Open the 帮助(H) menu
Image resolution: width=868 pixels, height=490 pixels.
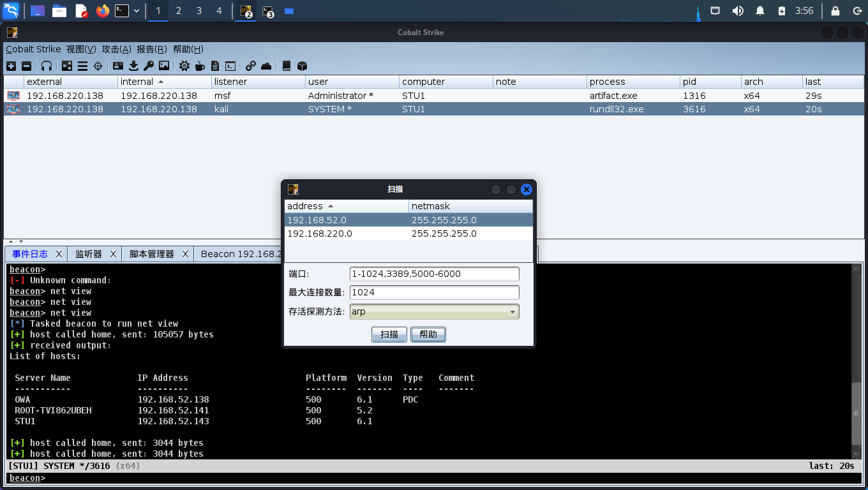tap(188, 49)
